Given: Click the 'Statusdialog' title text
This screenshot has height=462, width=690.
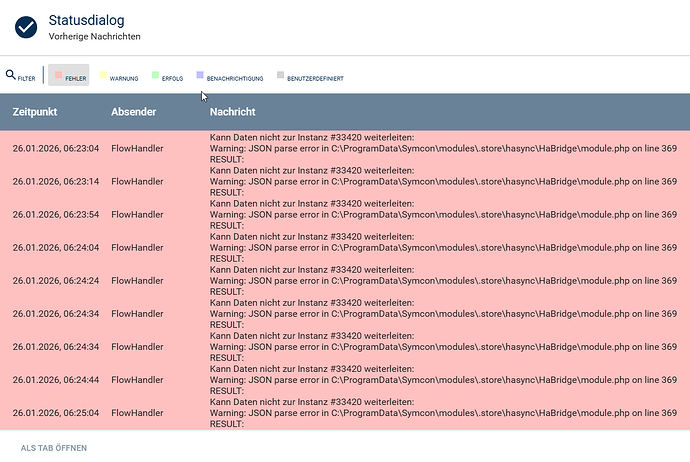Looking at the screenshot, I should click(86, 20).
